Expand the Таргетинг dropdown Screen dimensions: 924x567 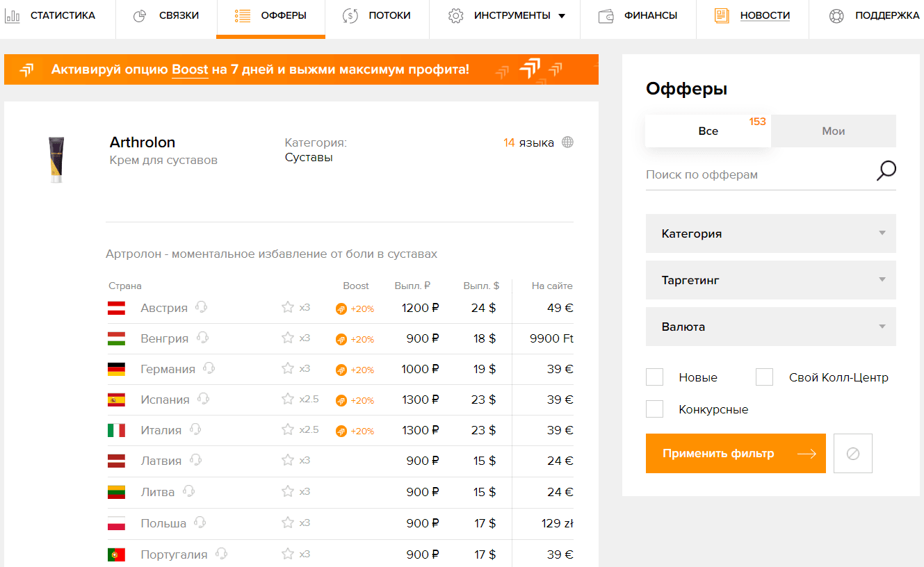point(771,280)
